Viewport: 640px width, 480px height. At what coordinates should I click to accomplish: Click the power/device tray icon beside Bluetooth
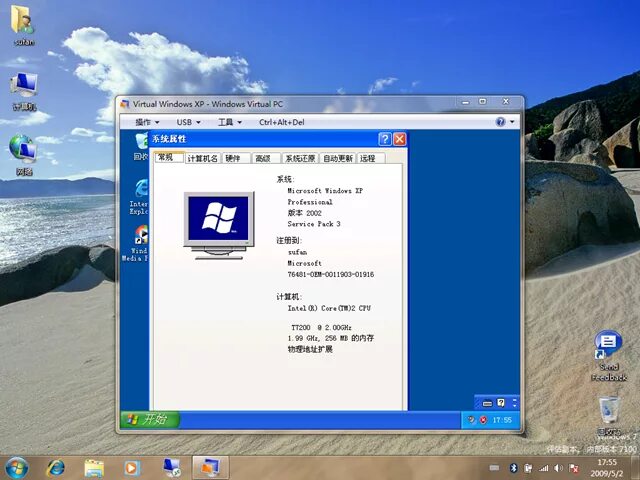(528, 468)
